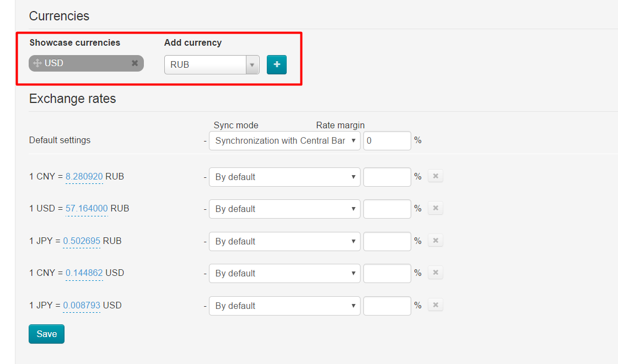Image resolution: width=618 pixels, height=364 pixels.
Task: Open sync mode dropdown for JPY to RUB
Action: [x=284, y=241]
